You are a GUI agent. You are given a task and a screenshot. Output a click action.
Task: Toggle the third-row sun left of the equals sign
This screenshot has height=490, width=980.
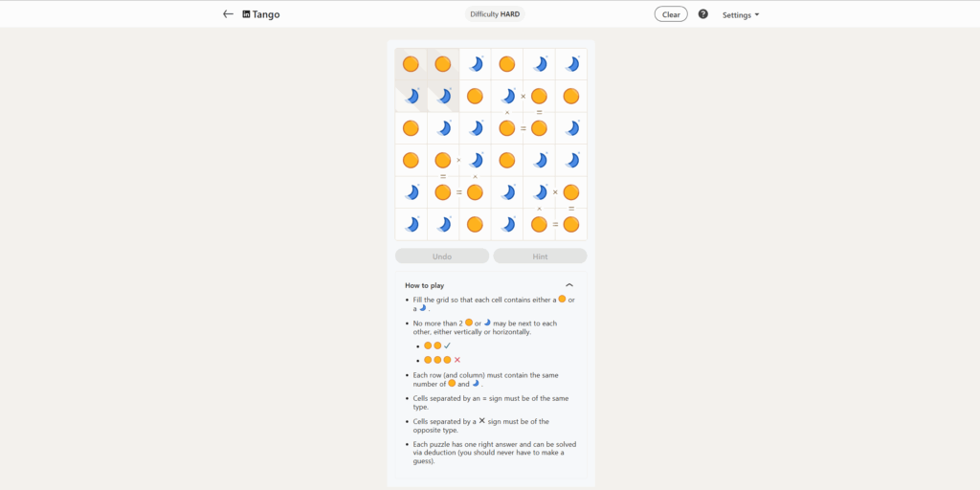[x=507, y=128]
